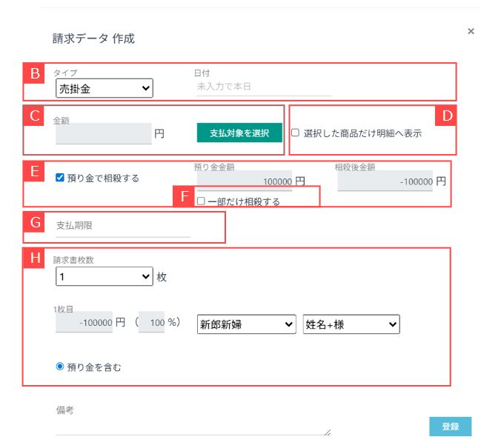Click the 日付 date input field
The image size is (481, 448).
252,87
